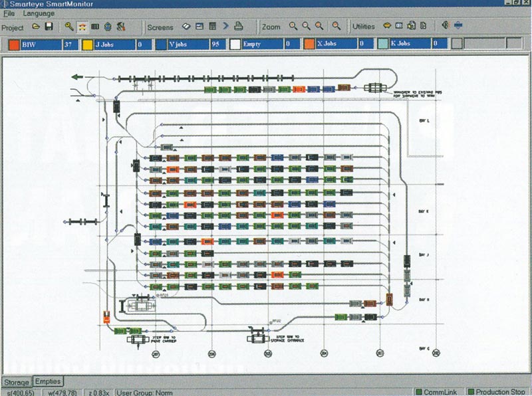
Task: Click the first icon in Utilities toolbar
Action: point(386,27)
